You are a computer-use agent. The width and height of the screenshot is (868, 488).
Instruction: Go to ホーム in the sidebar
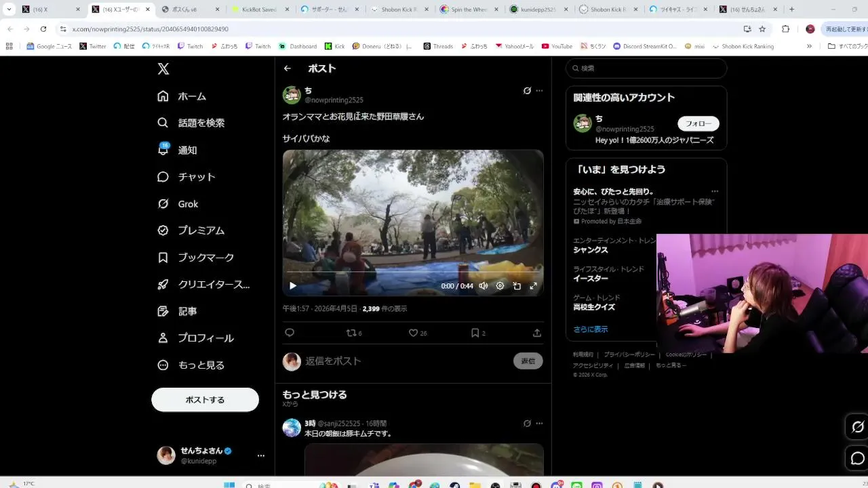coord(182,96)
